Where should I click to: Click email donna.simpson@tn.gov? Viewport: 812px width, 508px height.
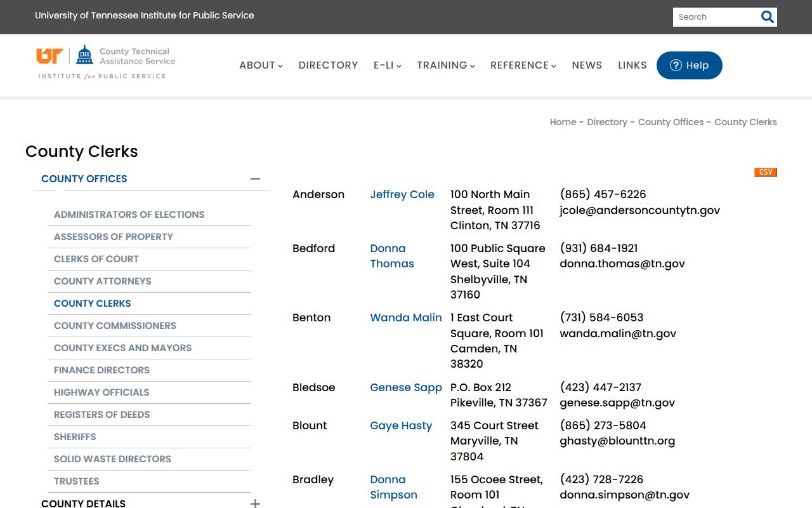[x=624, y=495]
